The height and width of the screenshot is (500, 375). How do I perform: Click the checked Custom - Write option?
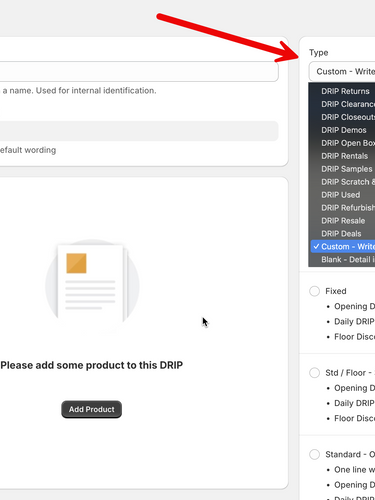(343, 247)
